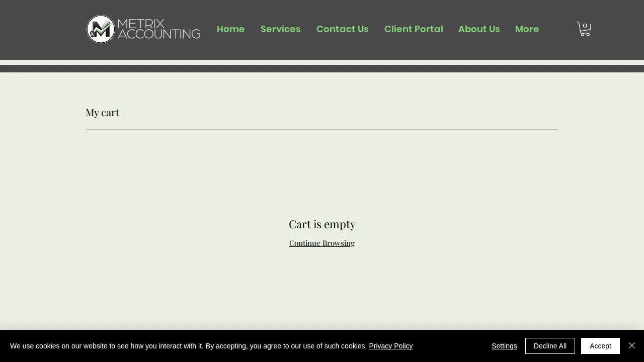The height and width of the screenshot is (362, 644).
Task: Select the Cart is empty message
Action: 322,224
